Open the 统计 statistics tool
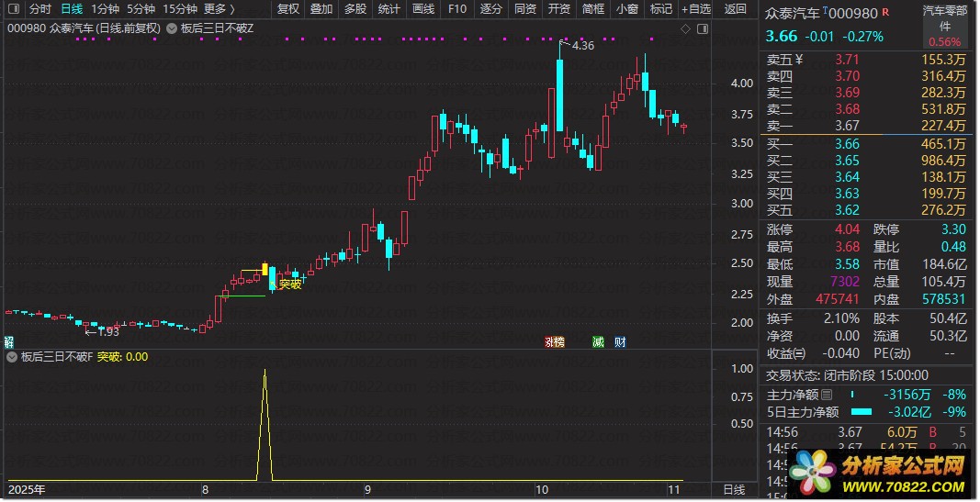Screen dimensions: 980x502 coord(389,9)
